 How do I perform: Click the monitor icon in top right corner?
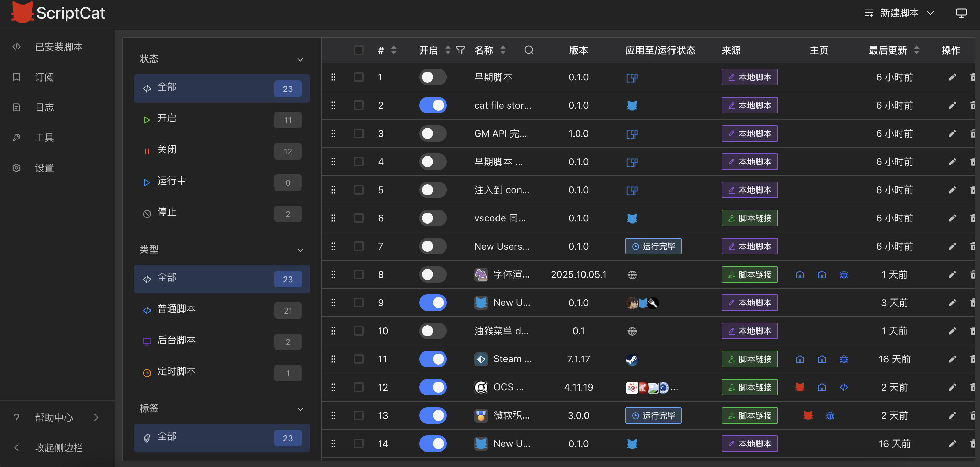pyautogui.click(x=961, y=13)
